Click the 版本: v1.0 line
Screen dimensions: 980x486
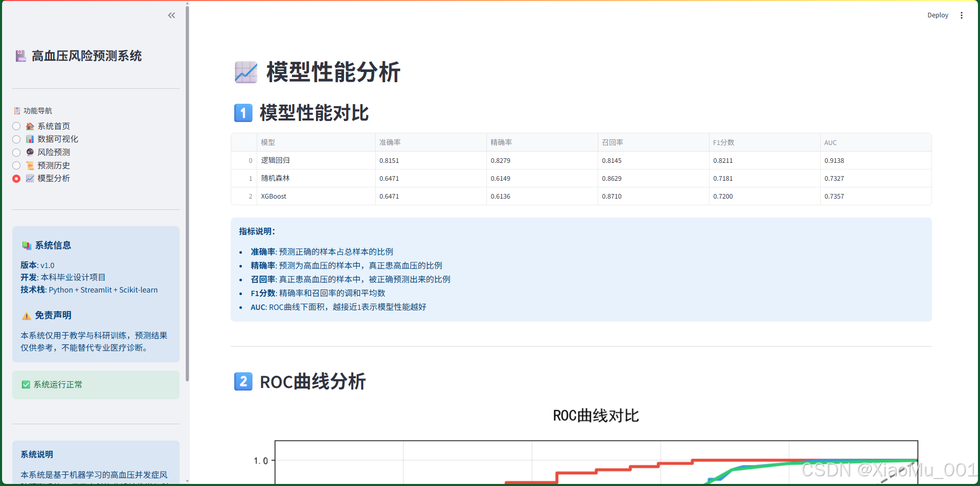(37, 265)
